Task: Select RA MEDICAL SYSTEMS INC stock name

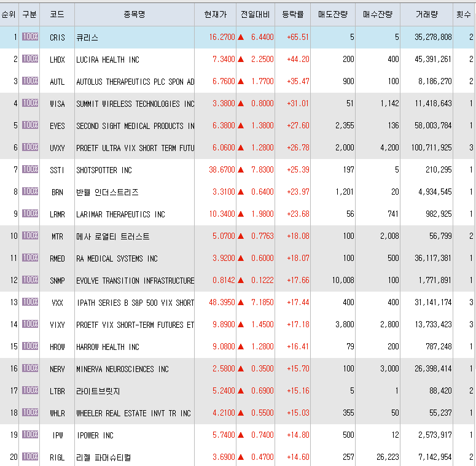Action: (x=117, y=259)
